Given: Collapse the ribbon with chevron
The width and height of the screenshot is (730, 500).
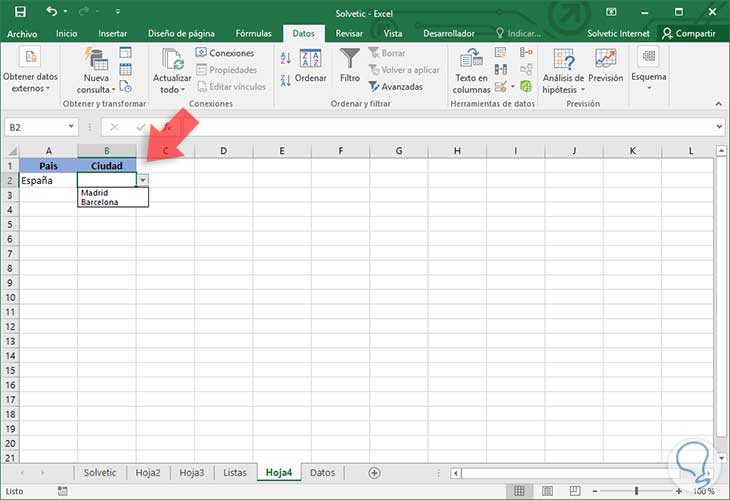Looking at the screenshot, I should (x=718, y=103).
